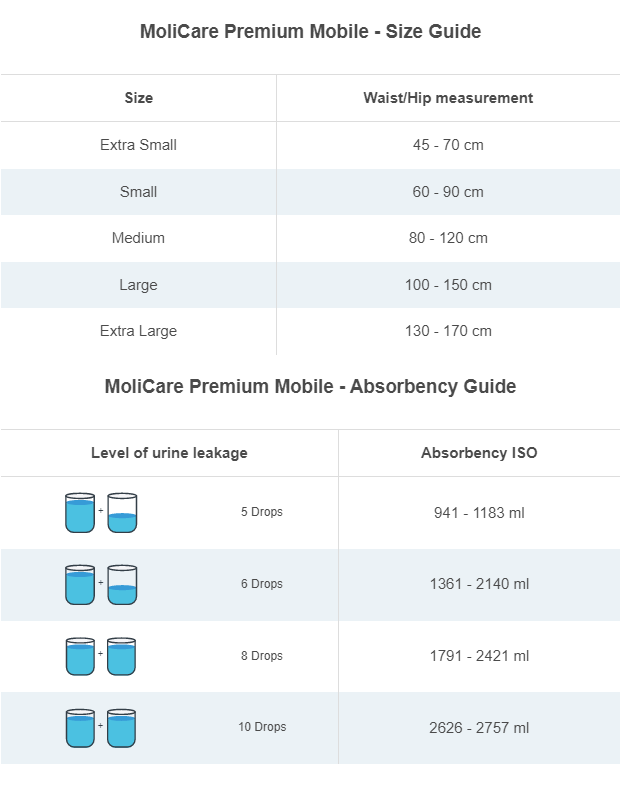Click the MoliCare Premium Mobile - Absorbency Guide heading
Screen dimensions: 623x787
click(x=310, y=387)
